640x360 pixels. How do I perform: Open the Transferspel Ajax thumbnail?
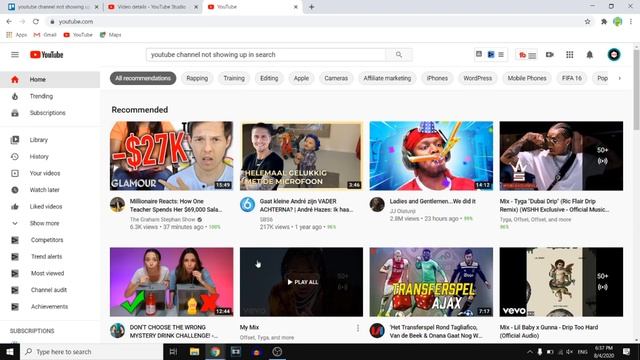pos(431,282)
